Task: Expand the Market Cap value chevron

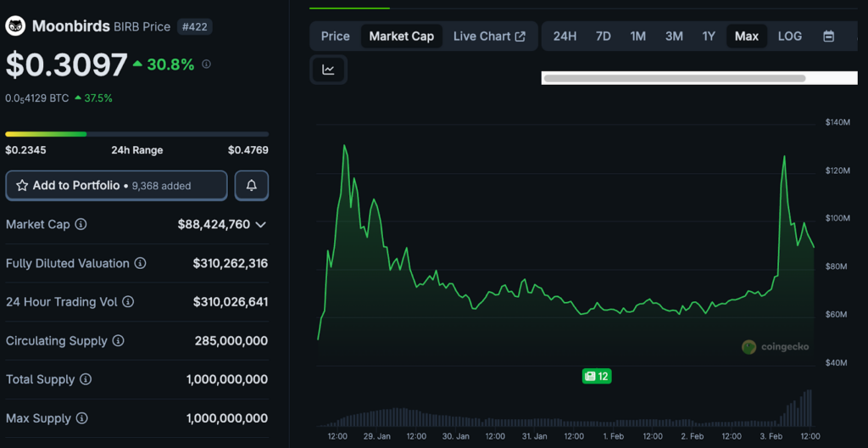Action: click(x=261, y=225)
